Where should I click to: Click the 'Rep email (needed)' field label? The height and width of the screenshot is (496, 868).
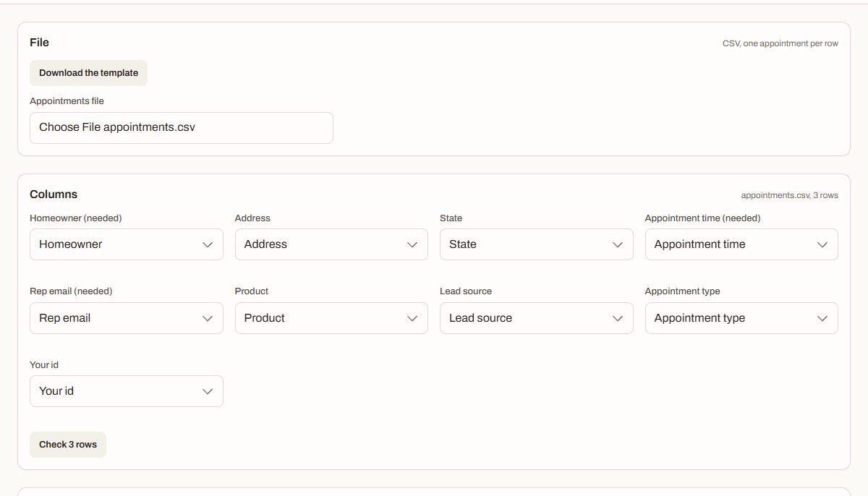[x=71, y=291]
